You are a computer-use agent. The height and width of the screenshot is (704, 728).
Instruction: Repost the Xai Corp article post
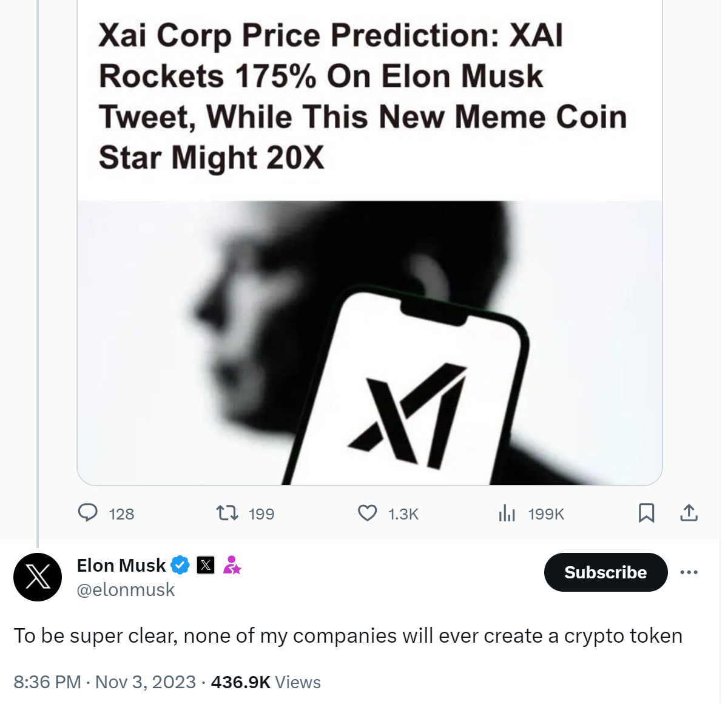coord(227,513)
